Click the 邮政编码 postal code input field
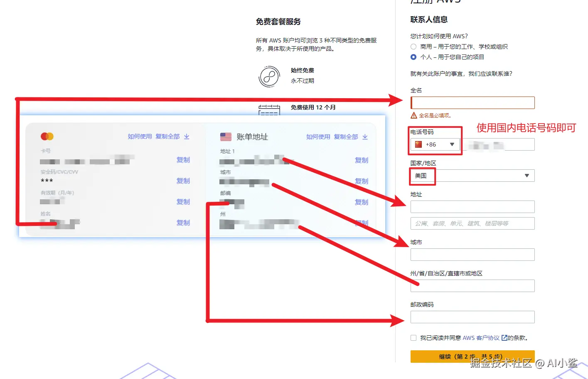Viewport: 588px width, 379px height. [472, 317]
